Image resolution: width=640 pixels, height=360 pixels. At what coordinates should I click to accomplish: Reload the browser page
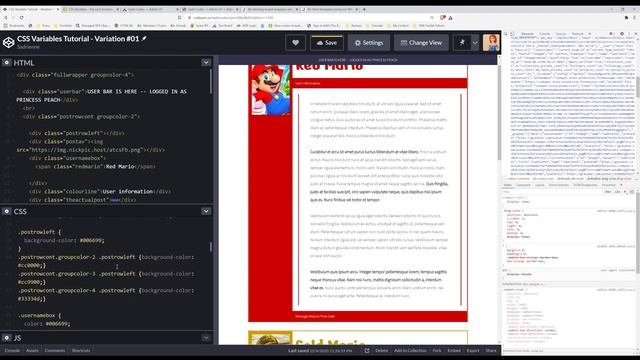point(21,18)
